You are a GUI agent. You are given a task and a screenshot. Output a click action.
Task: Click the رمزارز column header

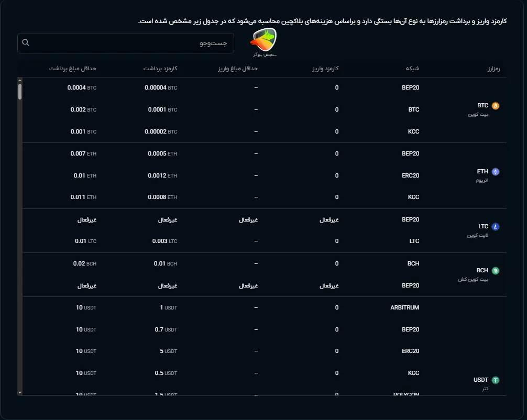492,69
